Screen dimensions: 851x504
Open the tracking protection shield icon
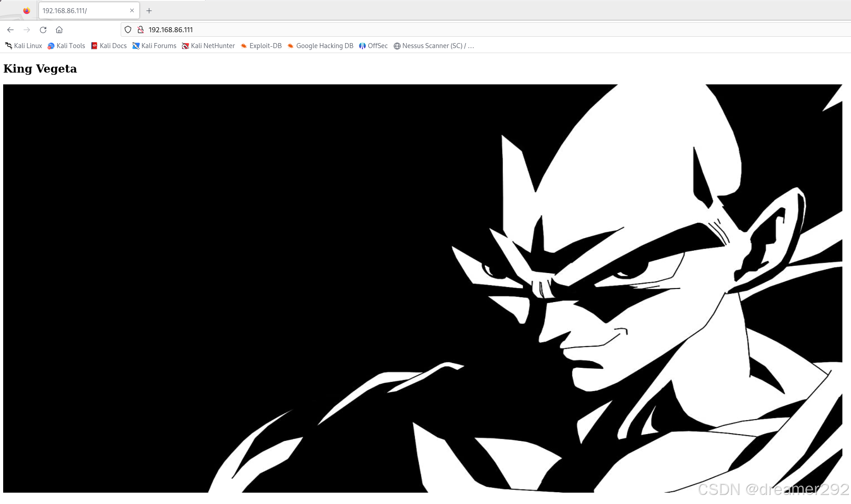(128, 29)
